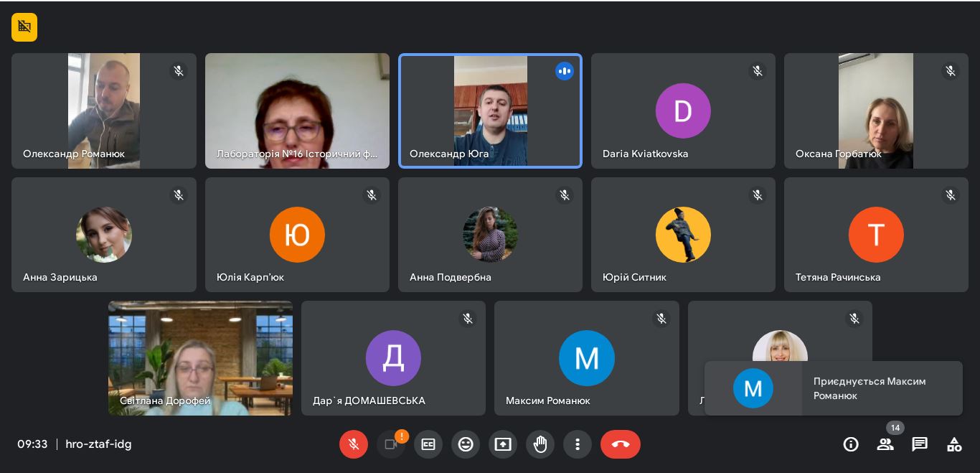Click Юлія Карп'юк's orange avatar
Screen dimensions: 980x473
[x=297, y=235]
